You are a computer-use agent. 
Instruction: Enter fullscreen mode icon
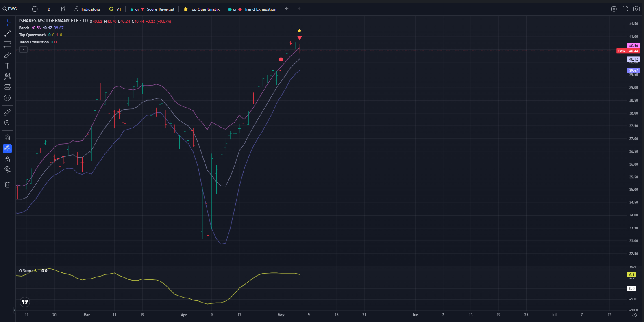(625, 9)
